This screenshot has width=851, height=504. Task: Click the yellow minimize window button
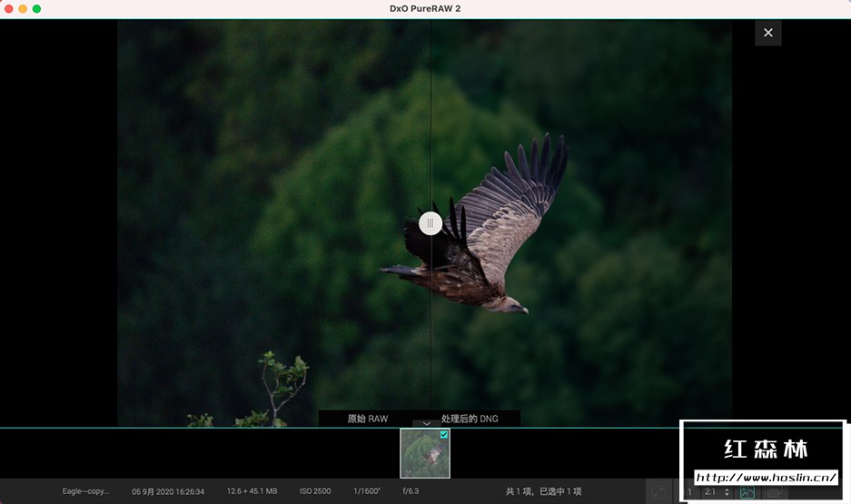coord(23,9)
